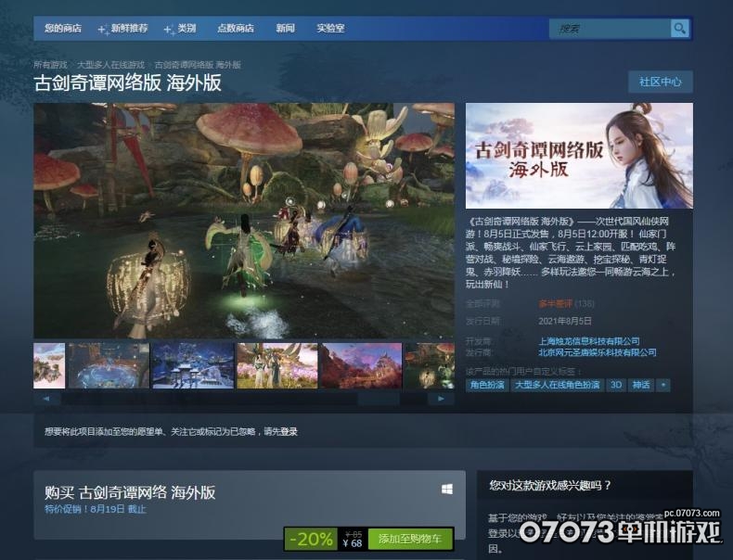
Task: Select snowy night pavilion thumbnail
Action: 193,365
